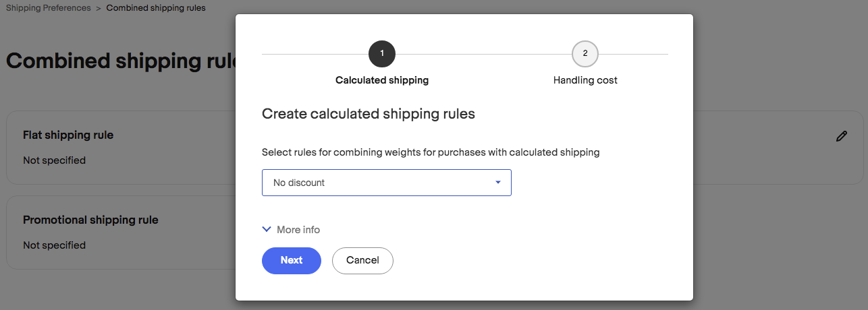
Task: Open the No discount combo box
Action: pyautogui.click(x=386, y=183)
